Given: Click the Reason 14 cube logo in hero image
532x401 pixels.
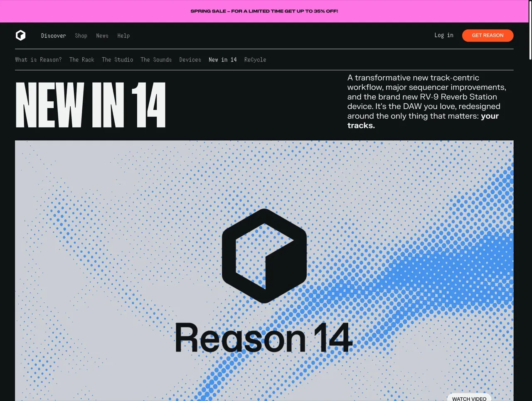Looking at the screenshot, I should (x=264, y=257).
